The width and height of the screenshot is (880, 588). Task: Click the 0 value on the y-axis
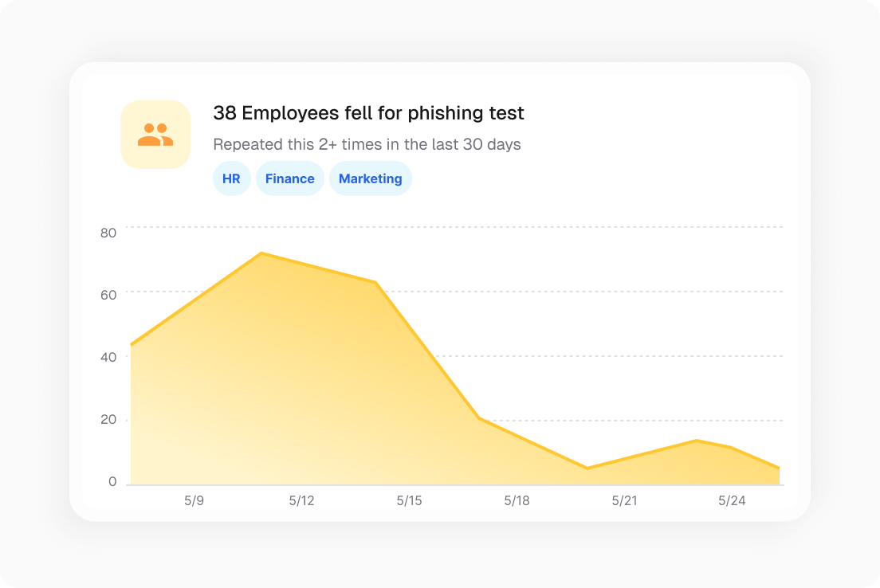[113, 482]
